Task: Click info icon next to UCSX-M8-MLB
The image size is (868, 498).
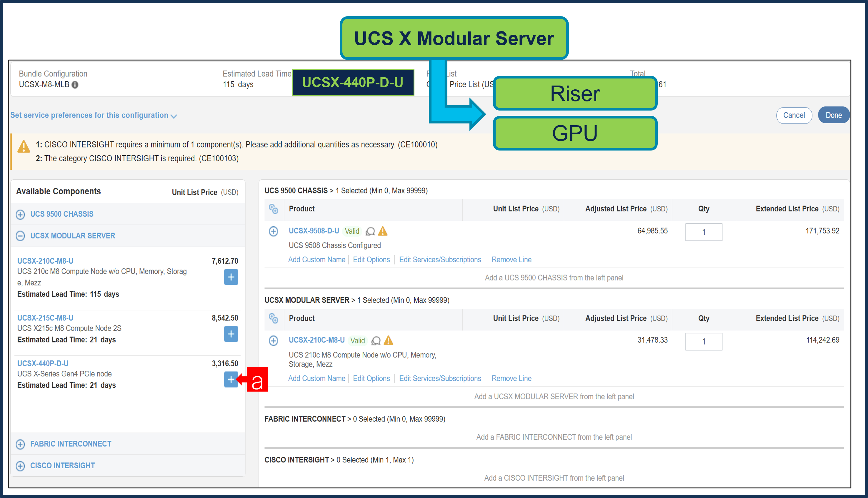Action: click(75, 84)
